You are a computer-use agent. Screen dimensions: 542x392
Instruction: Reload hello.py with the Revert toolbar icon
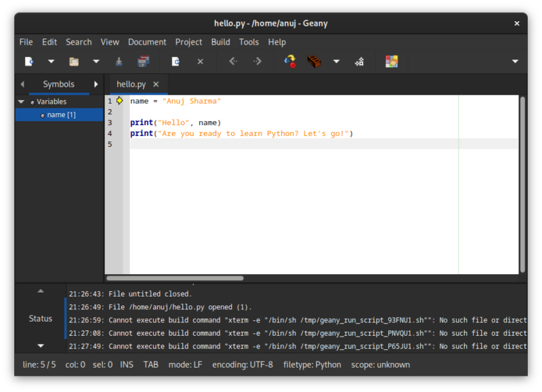click(x=175, y=61)
